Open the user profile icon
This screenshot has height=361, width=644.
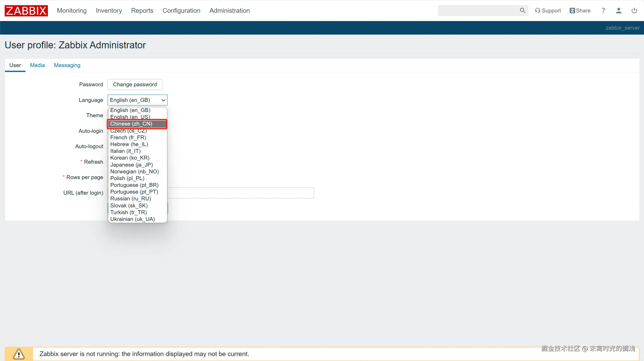pyautogui.click(x=619, y=11)
